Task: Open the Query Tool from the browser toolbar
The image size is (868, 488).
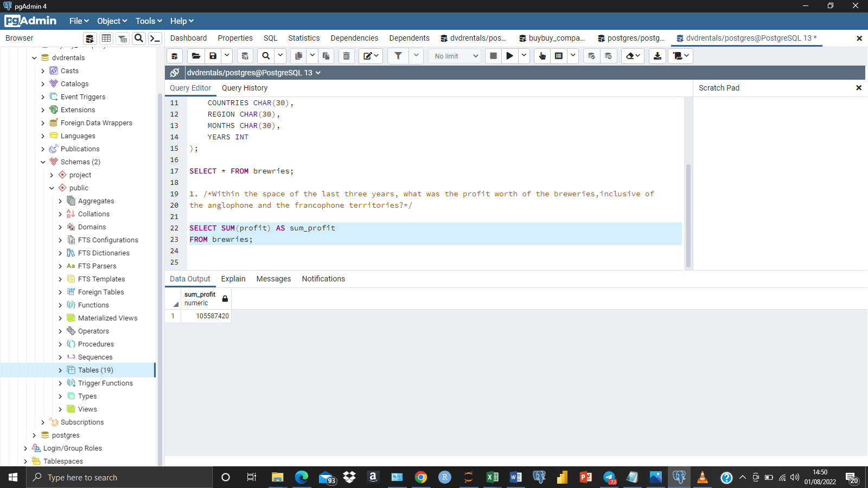Action: pos(89,38)
